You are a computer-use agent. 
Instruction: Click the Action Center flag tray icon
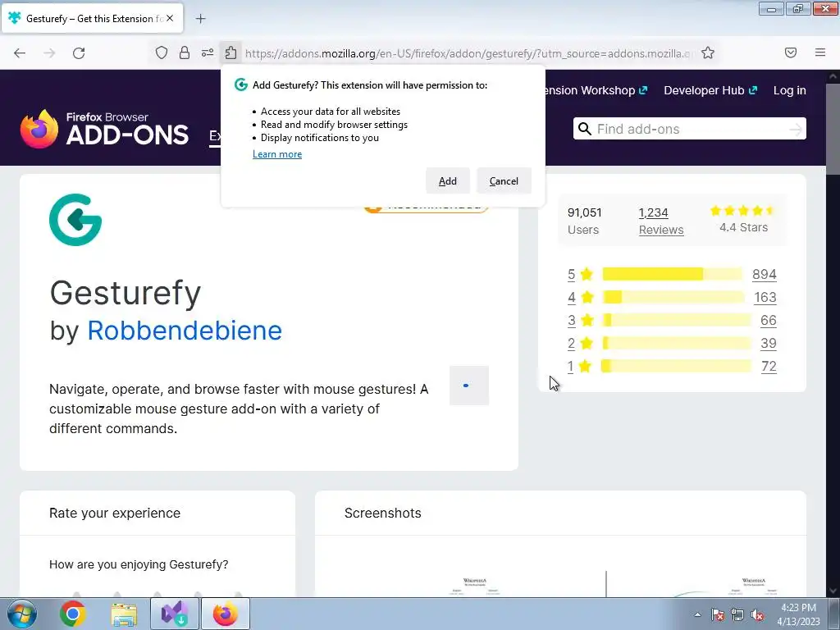(x=718, y=614)
